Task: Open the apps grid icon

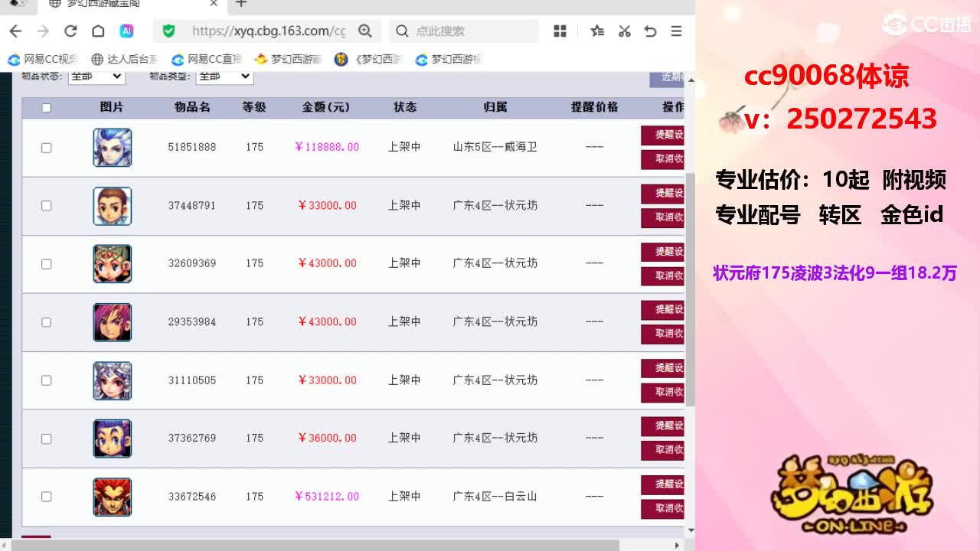Action: (560, 31)
